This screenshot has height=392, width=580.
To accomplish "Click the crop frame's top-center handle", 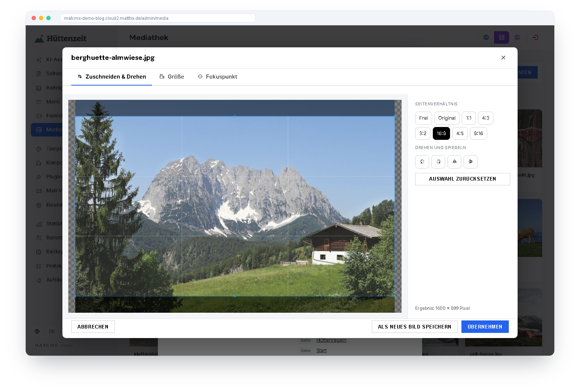I will [x=235, y=116].
